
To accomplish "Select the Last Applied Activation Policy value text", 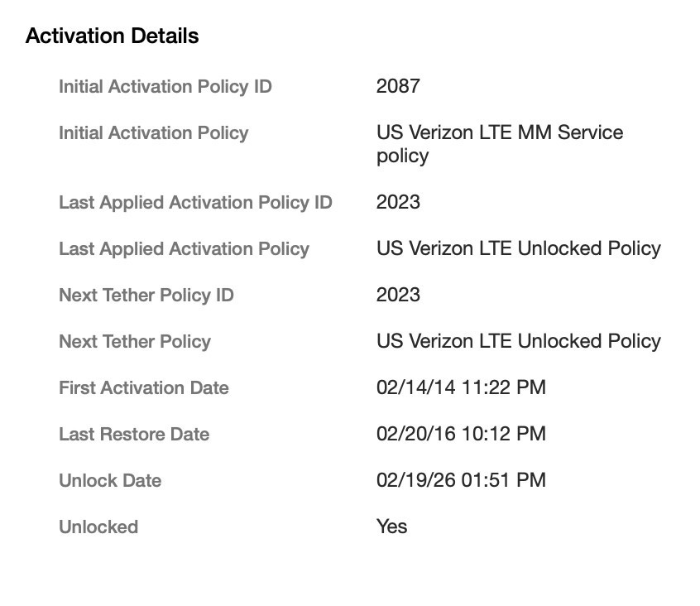I will tap(518, 249).
